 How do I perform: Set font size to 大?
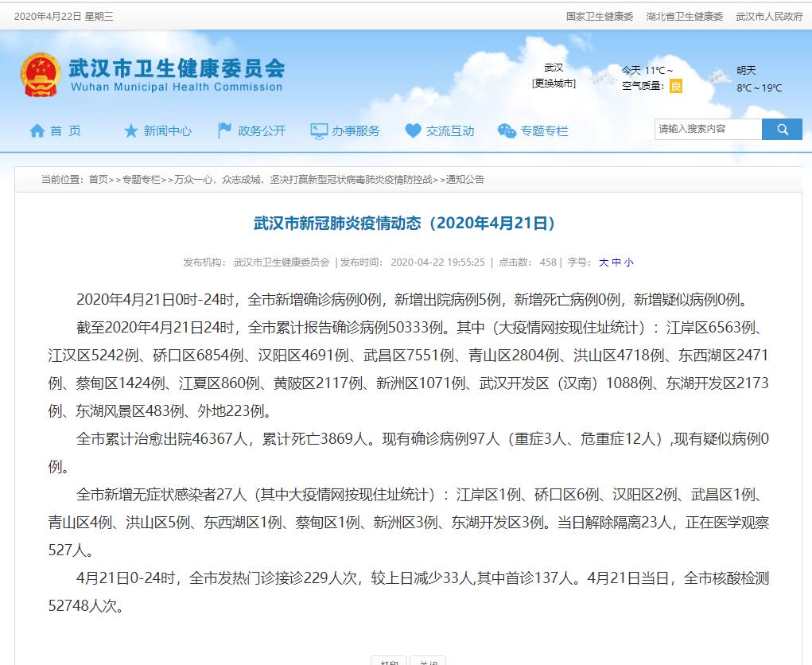point(604,262)
